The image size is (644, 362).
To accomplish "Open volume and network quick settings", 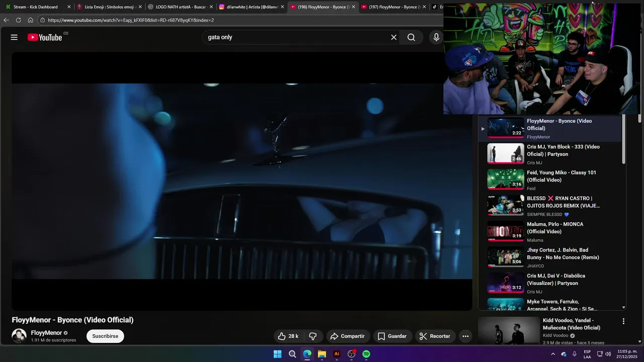I will tap(604, 354).
